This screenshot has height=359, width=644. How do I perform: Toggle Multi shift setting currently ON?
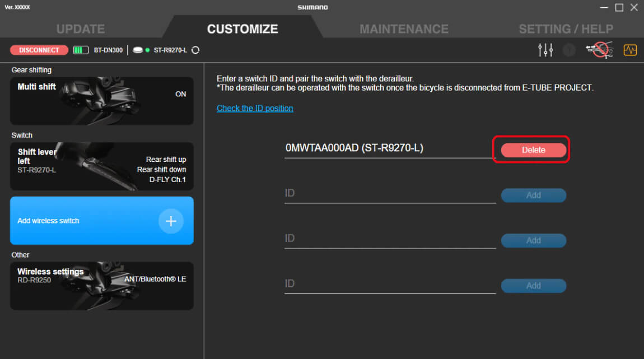coord(101,101)
